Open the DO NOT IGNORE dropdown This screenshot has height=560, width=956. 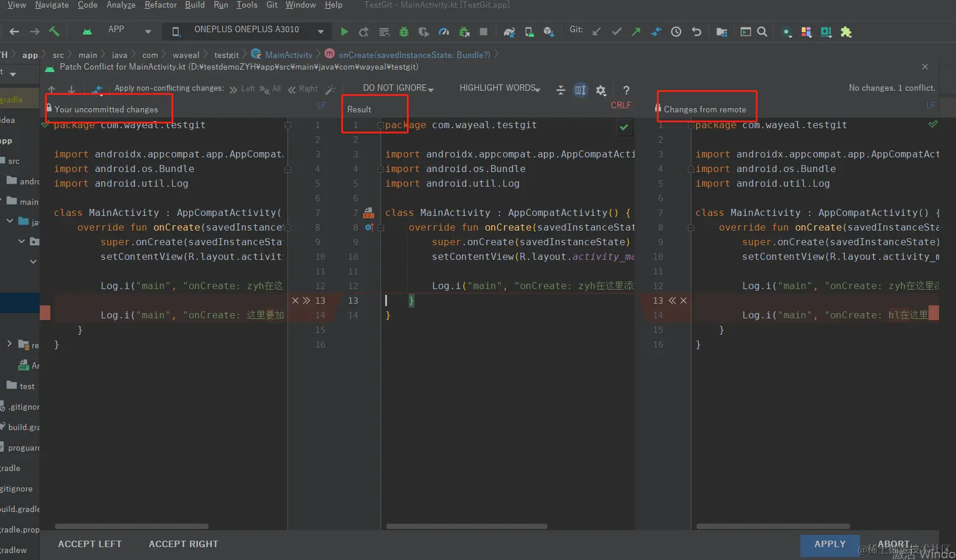(x=398, y=88)
